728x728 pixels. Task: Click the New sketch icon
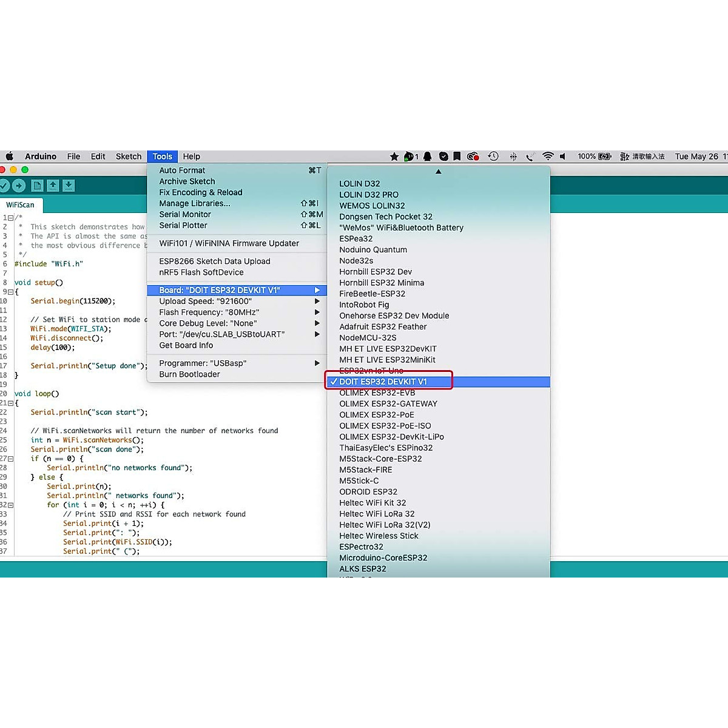pos(37,186)
